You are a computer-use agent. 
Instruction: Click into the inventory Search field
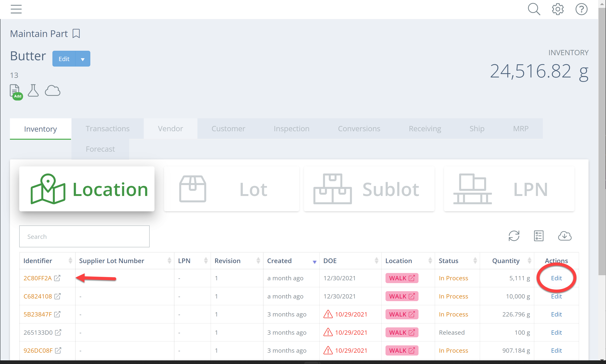[x=84, y=236]
